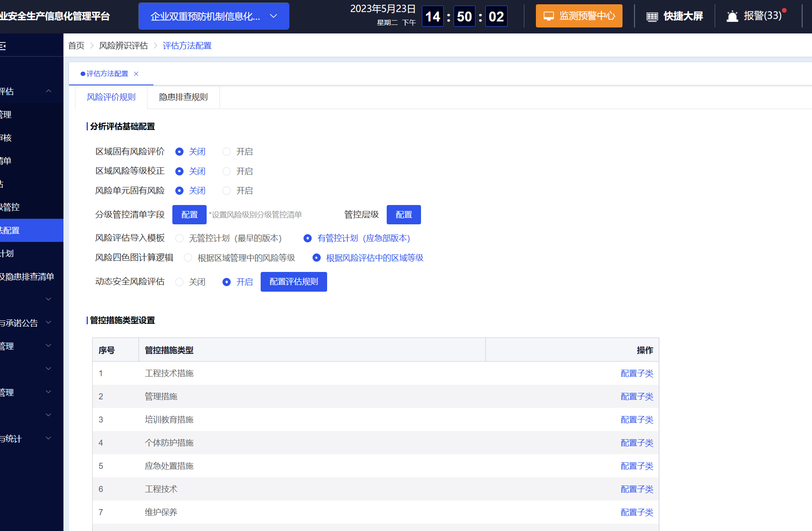
Task: Click 配置子类 for 培训教育措施
Action: click(x=637, y=420)
